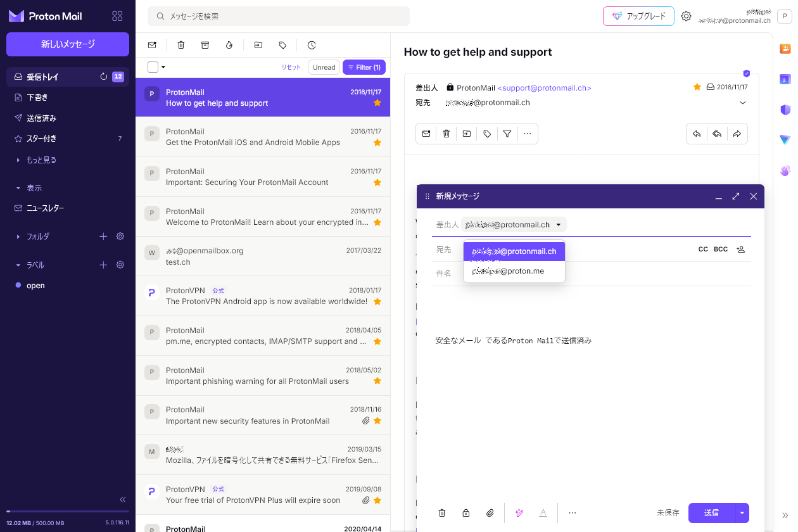Open the 送信済み sent folder
Screen dimensions: 798x532
68,118
